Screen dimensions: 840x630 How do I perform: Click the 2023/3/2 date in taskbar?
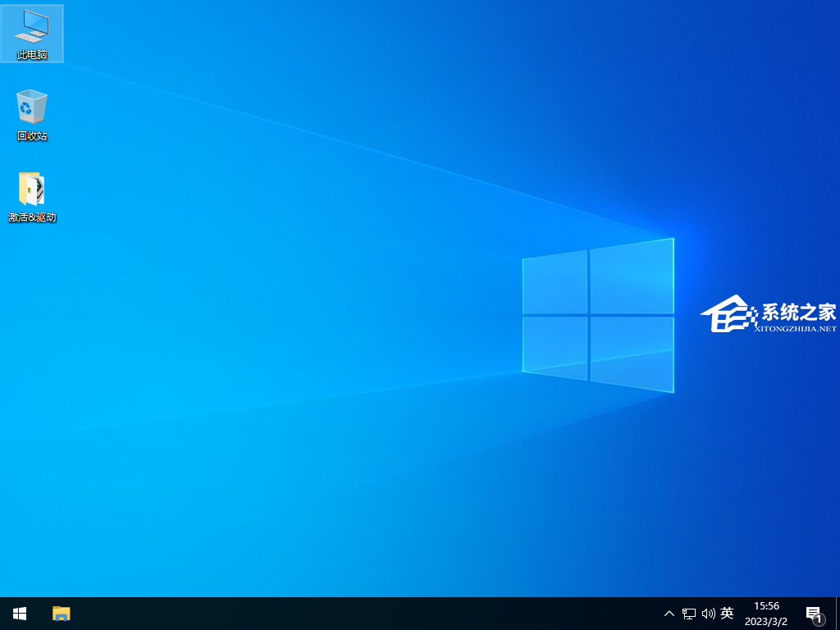[765, 621]
